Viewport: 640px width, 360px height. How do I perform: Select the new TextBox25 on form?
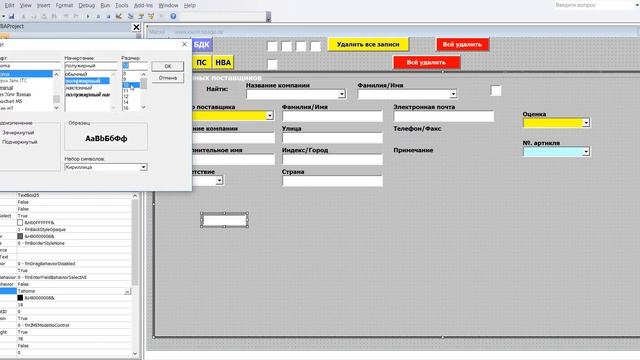[x=224, y=220]
